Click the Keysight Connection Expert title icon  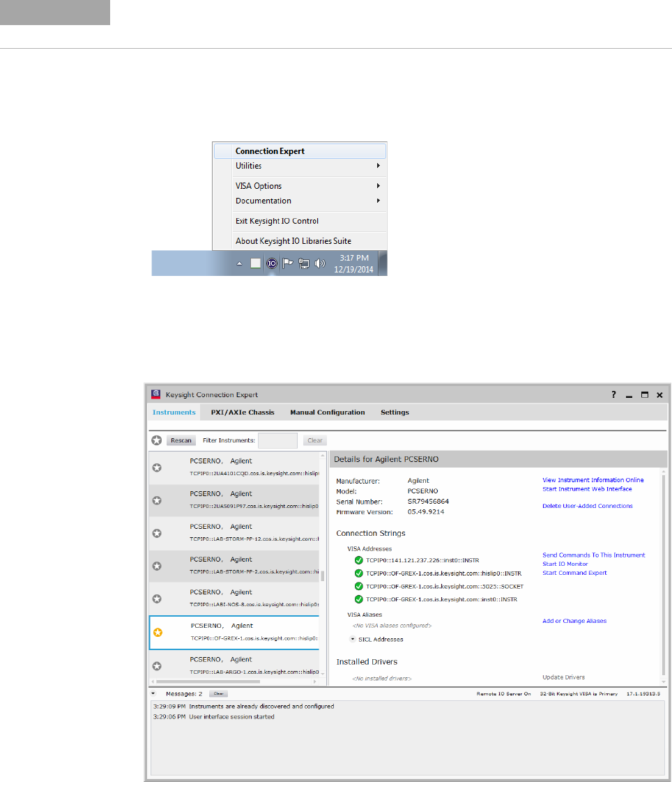point(156,394)
